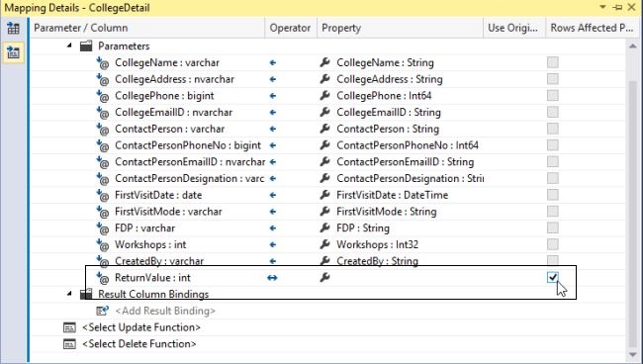Uncheck Rows Affected checkbox for ReturnValue
This screenshot has height=364, width=643.
coord(553,278)
